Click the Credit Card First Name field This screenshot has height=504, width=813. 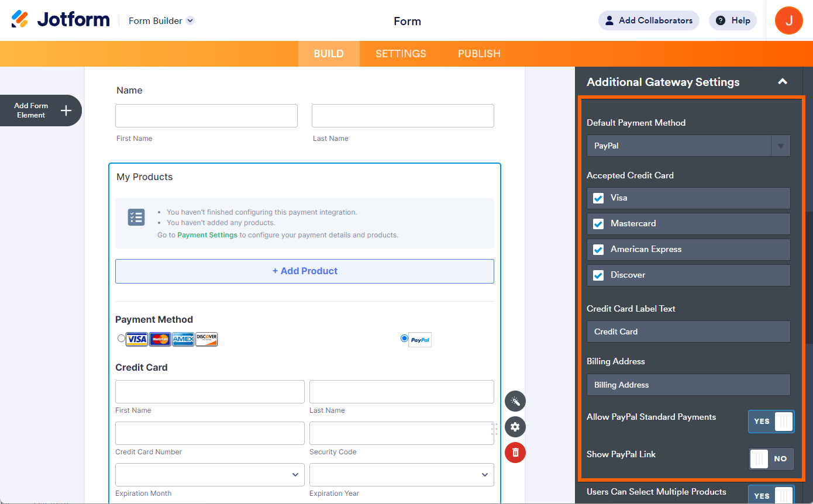tap(210, 392)
